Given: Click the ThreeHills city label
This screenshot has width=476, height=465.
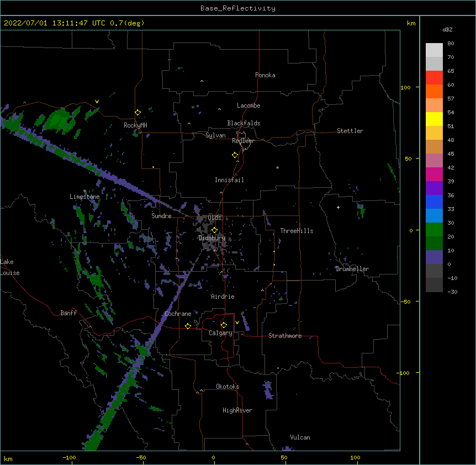Looking at the screenshot, I should tap(297, 231).
